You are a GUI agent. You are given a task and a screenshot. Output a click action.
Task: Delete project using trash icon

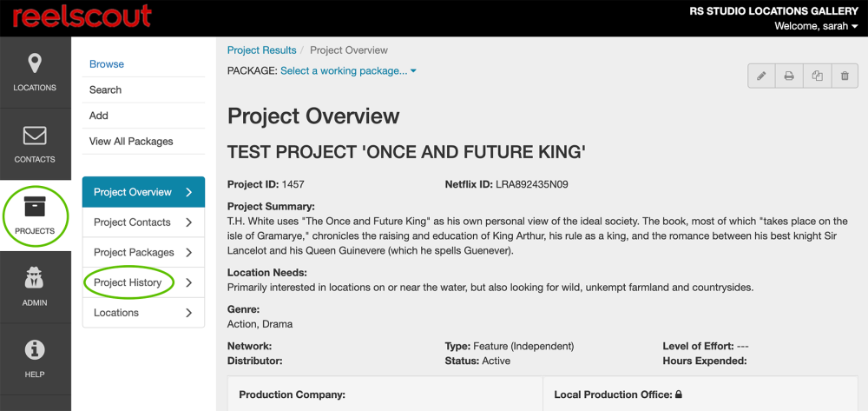(x=845, y=76)
